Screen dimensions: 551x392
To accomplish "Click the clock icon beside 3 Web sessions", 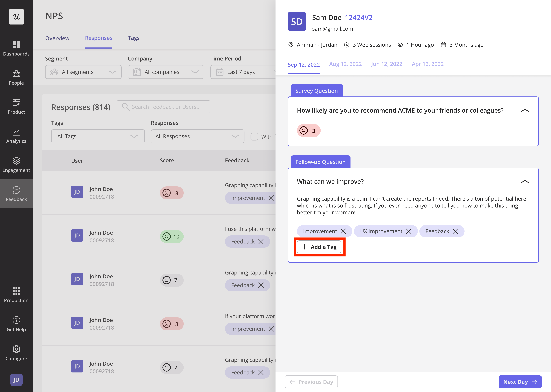I will click(x=347, y=45).
